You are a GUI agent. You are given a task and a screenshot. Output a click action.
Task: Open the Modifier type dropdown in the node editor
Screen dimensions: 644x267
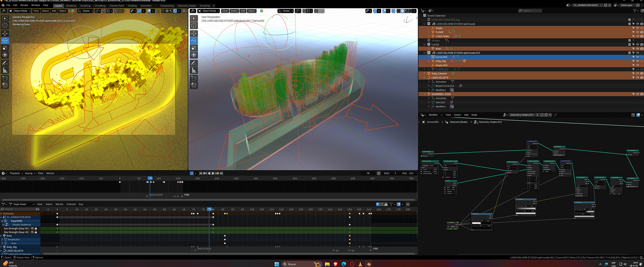pyautogui.click(x=435, y=115)
